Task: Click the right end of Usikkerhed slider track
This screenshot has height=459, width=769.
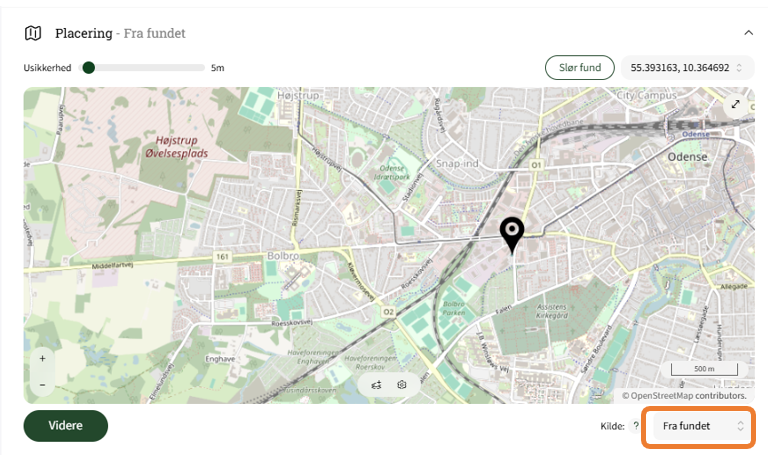Action: 201,68
